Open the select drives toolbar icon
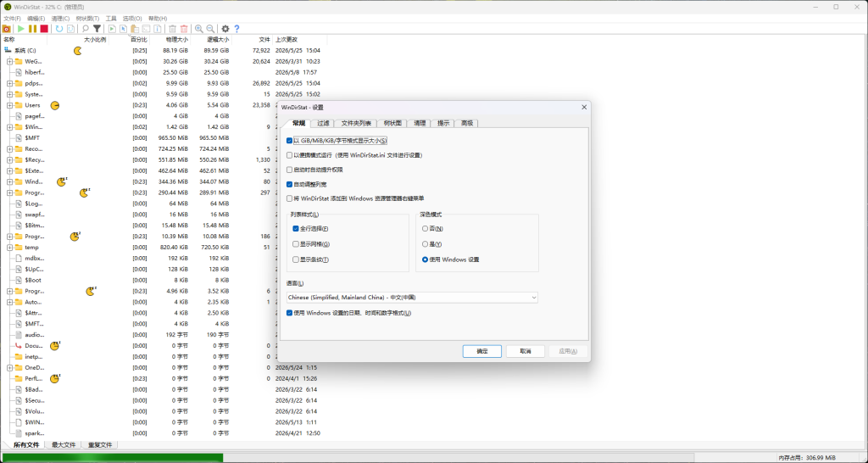868x463 pixels. tap(7, 29)
